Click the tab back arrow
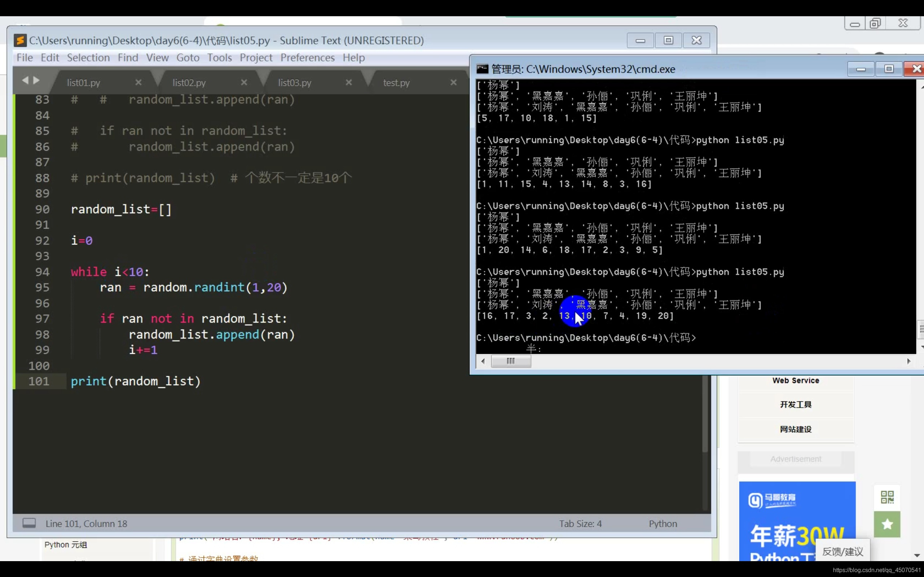The width and height of the screenshot is (924, 577). pyautogui.click(x=25, y=80)
